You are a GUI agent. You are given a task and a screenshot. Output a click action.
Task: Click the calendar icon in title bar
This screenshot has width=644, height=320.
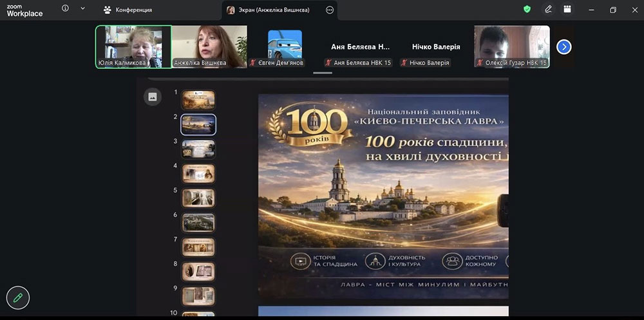tap(567, 10)
